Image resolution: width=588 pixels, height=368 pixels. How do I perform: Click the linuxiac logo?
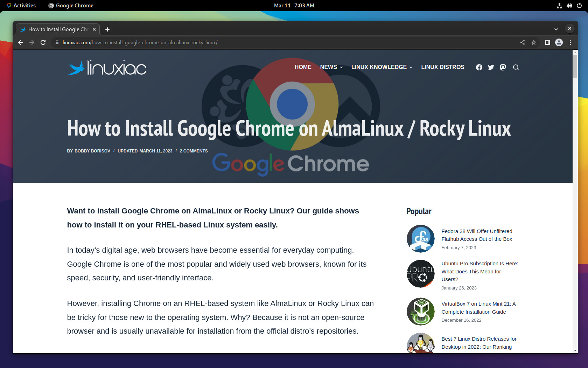coord(107,67)
